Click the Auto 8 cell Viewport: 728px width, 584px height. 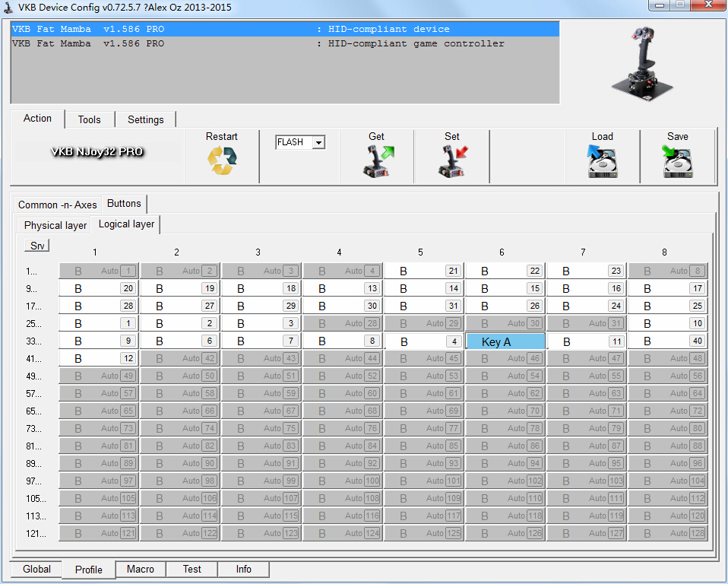(668, 271)
